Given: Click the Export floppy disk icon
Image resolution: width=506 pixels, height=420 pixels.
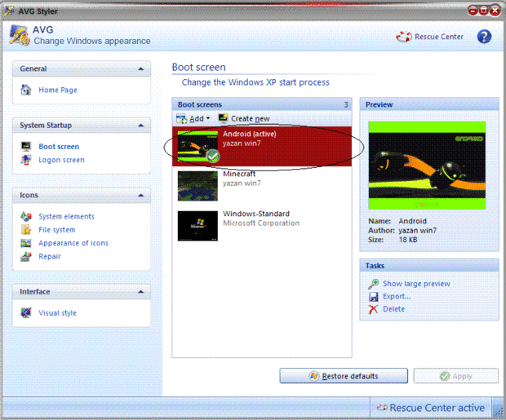Looking at the screenshot, I should tap(373, 297).
